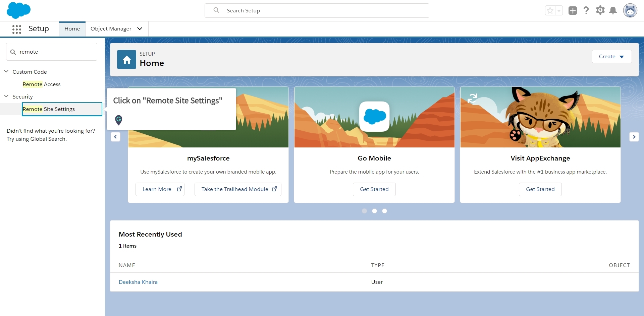Collapse the Security section

[x=6, y=96]
